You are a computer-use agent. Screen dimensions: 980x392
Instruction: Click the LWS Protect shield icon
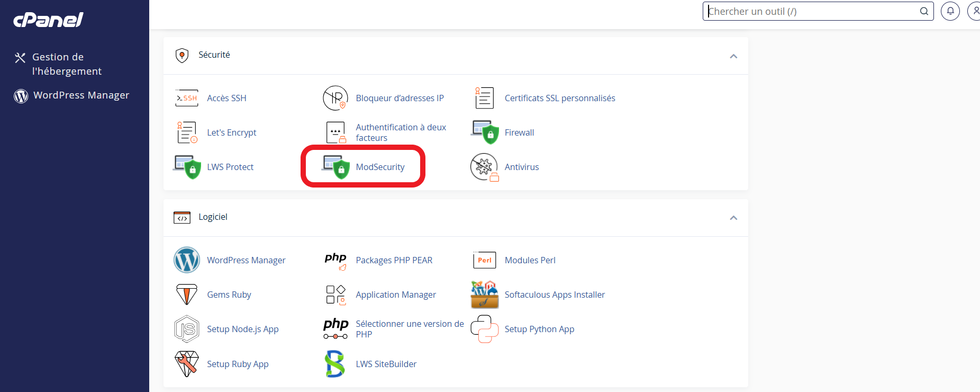[x=187, y=167]
